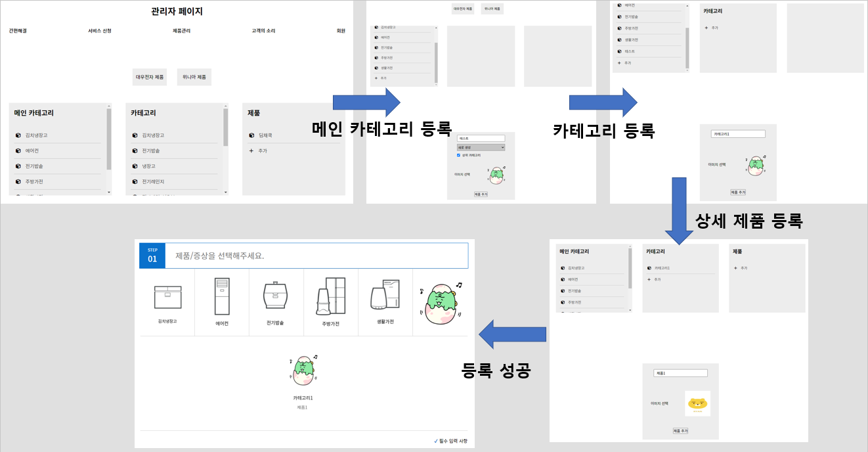Select 카테고리1 row in the 카테고리 list

coord(681,268)
